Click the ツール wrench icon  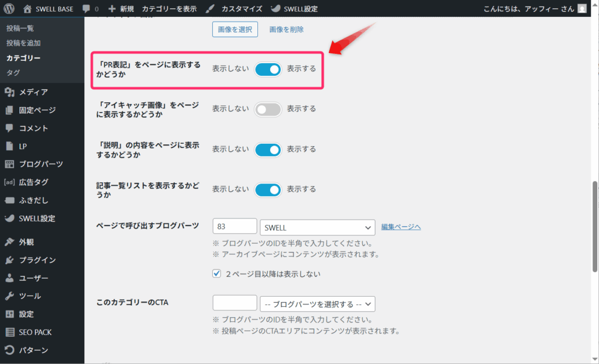pos(9,296)
